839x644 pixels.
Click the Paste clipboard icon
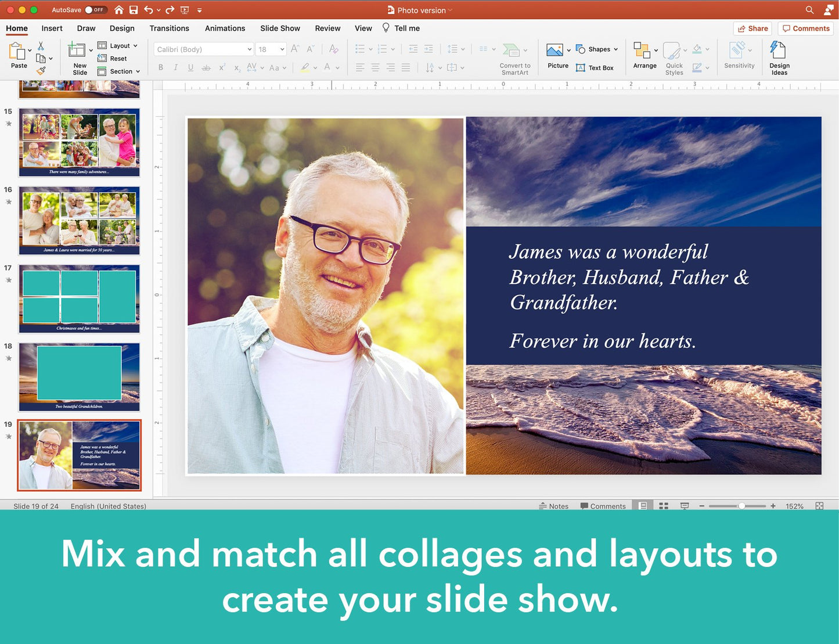[17, 53]
